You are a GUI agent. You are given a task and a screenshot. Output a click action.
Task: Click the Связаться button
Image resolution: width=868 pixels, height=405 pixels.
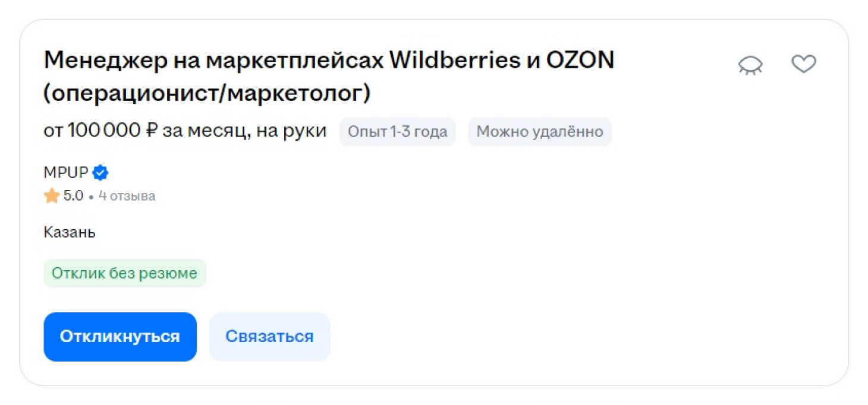269,337
